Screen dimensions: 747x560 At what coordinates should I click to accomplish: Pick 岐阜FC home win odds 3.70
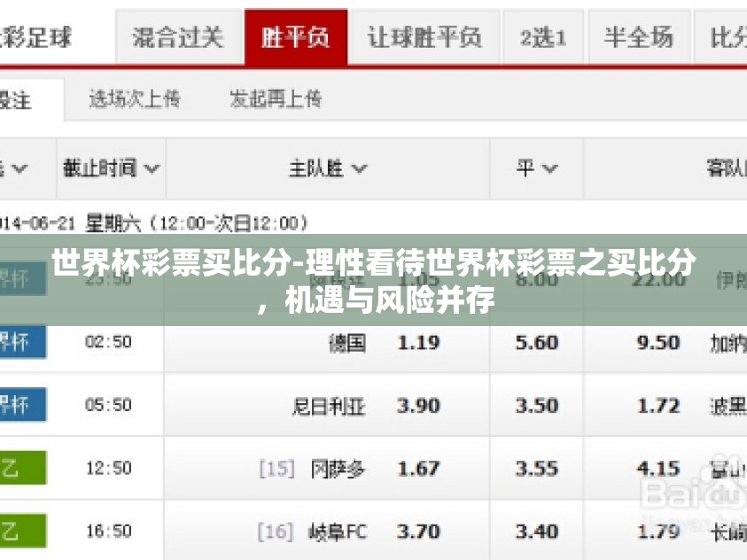[x=418, y=532]
